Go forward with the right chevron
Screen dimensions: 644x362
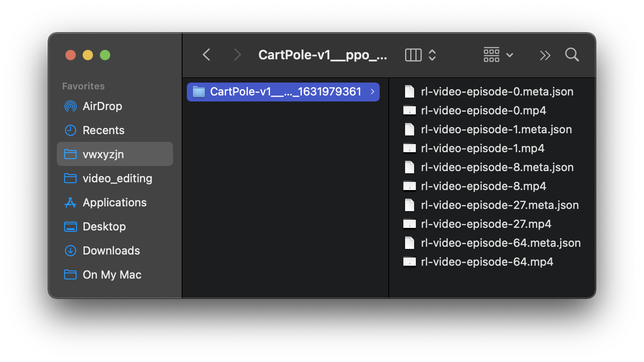[x=237, y=55]
